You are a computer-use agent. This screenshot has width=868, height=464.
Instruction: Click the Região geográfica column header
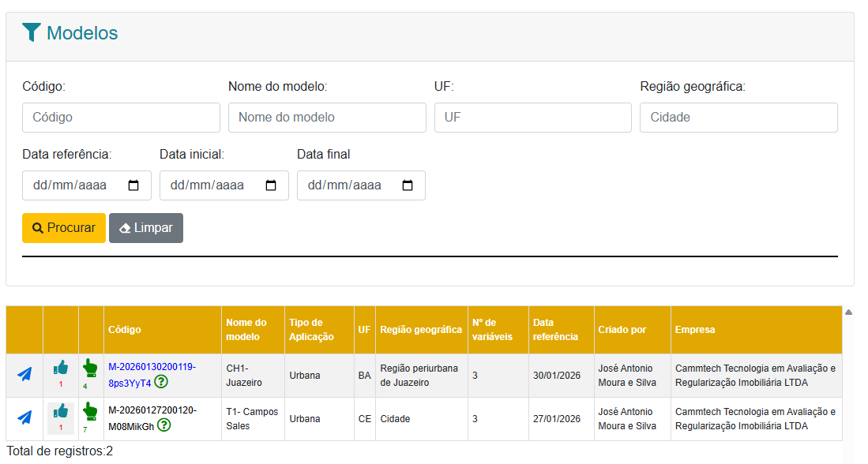[422, 330]
